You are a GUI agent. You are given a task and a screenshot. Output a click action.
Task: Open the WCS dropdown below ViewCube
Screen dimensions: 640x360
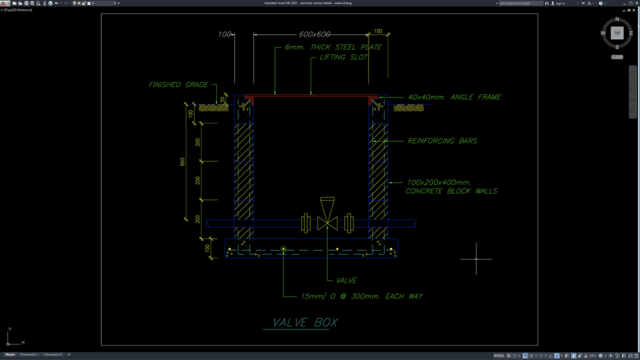(617, 57)
